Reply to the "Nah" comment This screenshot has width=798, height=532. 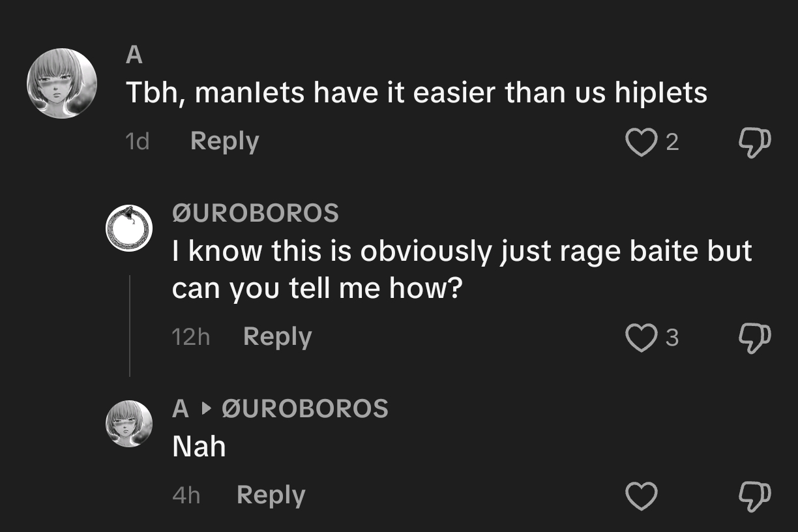coord(271,497)
